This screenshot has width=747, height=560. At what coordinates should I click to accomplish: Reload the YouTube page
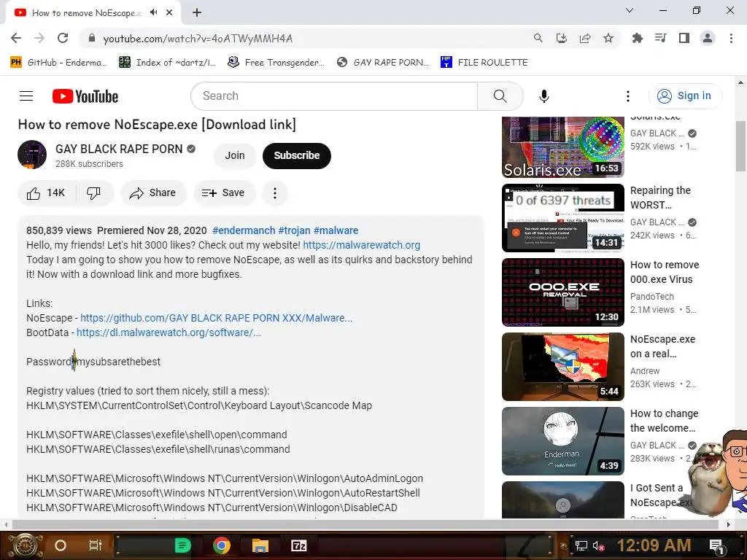(x=63, y=38)
